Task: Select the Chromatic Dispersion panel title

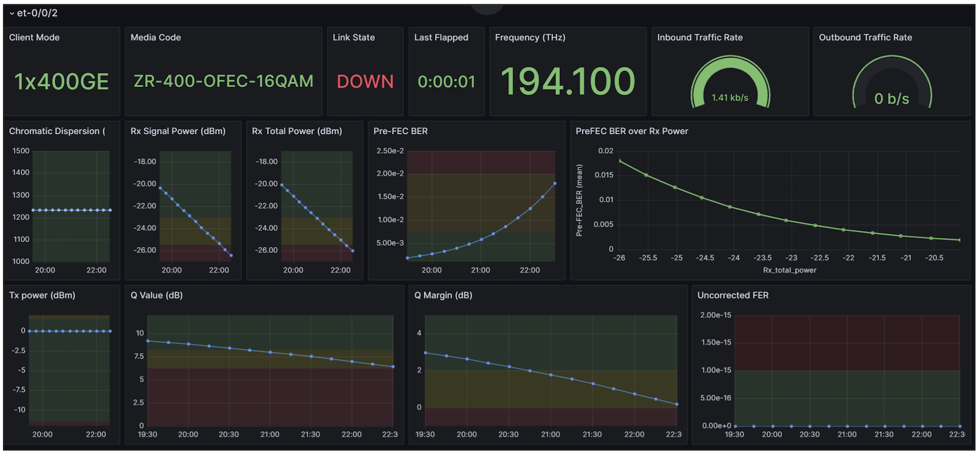Action: click(x=57, y=131)
